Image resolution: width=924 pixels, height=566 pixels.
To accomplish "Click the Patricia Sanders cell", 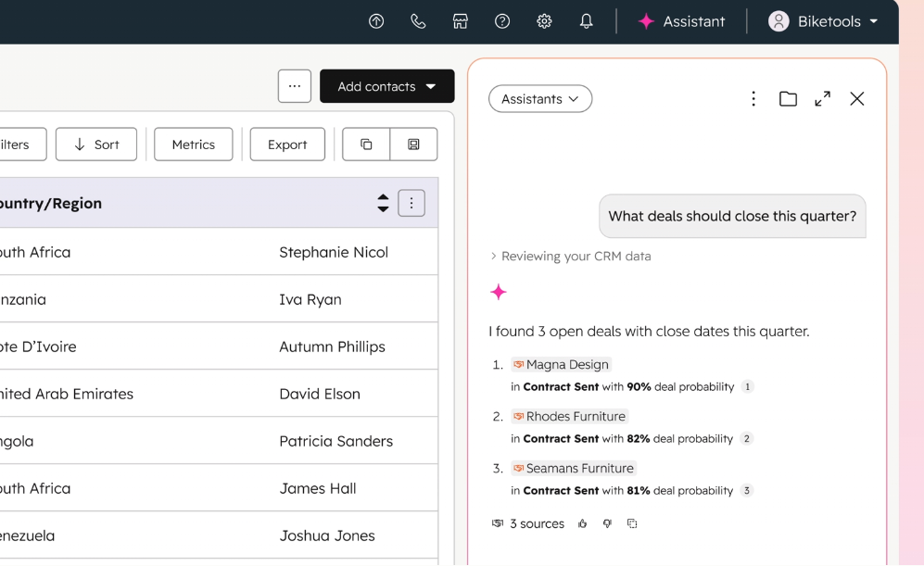I will pos(335,441).
